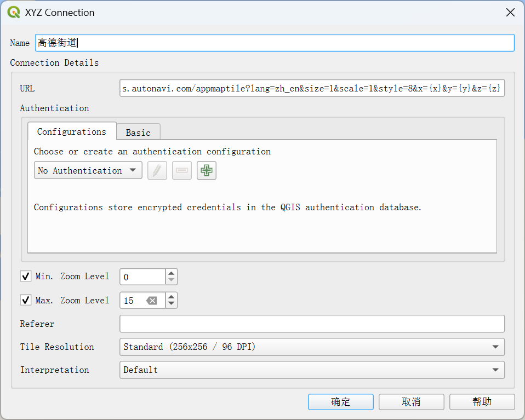The image size is (525, 420).
Task: Increase the Min. Zoom Level by one
Action: (172, 273)
